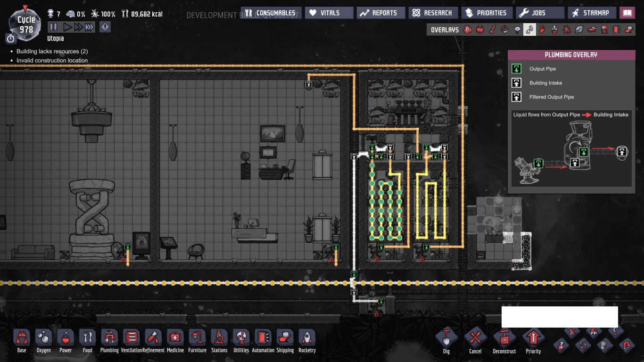Open the Power build category
The width and height of the screenshot is (644, 362).
[66, 341]
